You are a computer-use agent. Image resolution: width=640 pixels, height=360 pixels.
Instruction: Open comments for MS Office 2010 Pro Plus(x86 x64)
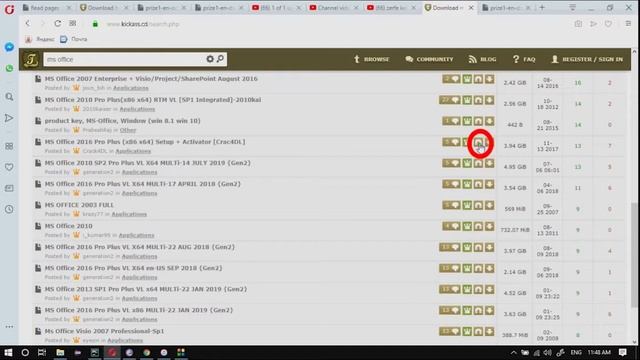[450, 100]
